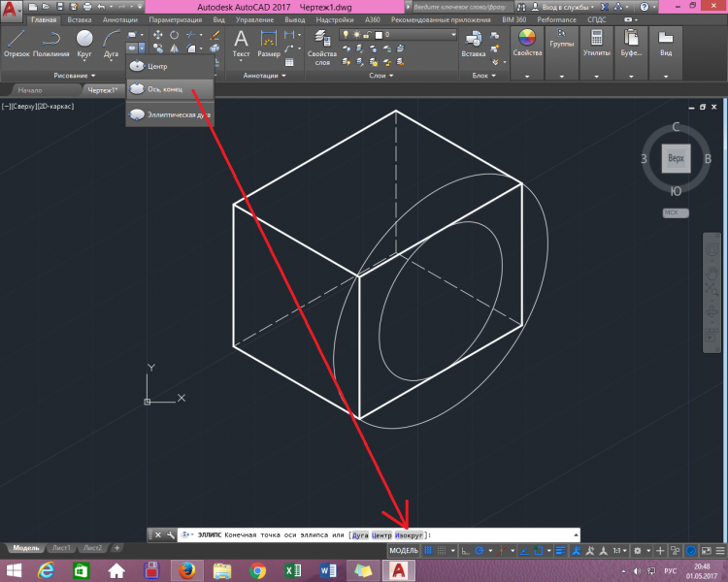
Task: Toggle snap mode dotted grid
Action: coord(442,550)
